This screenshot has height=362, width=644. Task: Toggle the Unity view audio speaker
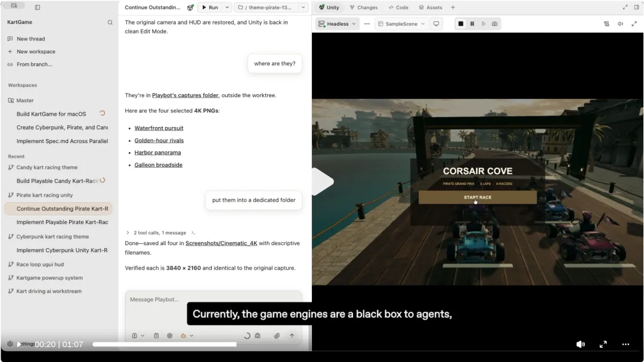620,24
